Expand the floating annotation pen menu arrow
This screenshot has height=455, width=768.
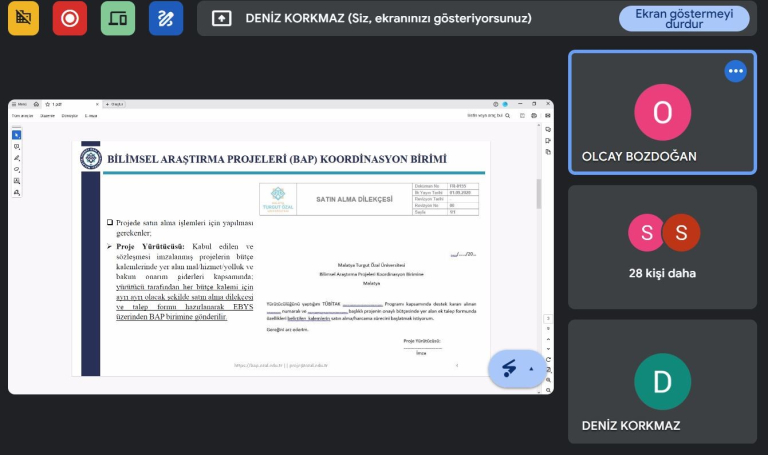click(532, 369)
